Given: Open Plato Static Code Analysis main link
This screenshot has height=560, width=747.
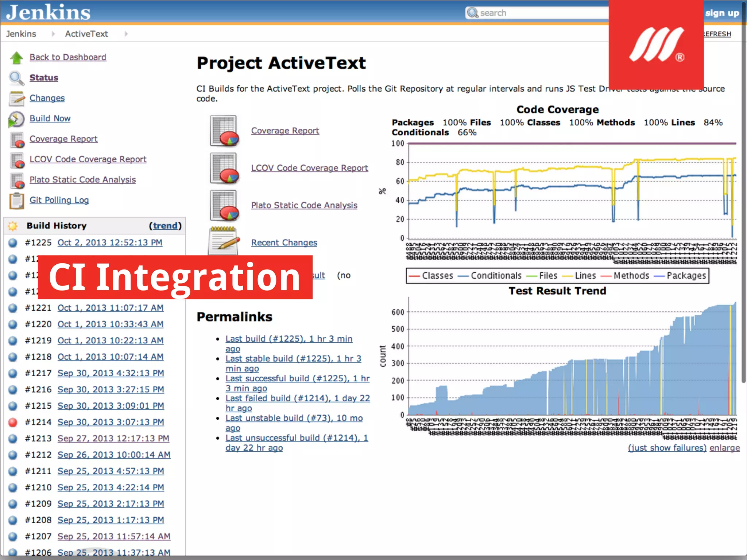Looking at the screenshot, I should point(304,205).
